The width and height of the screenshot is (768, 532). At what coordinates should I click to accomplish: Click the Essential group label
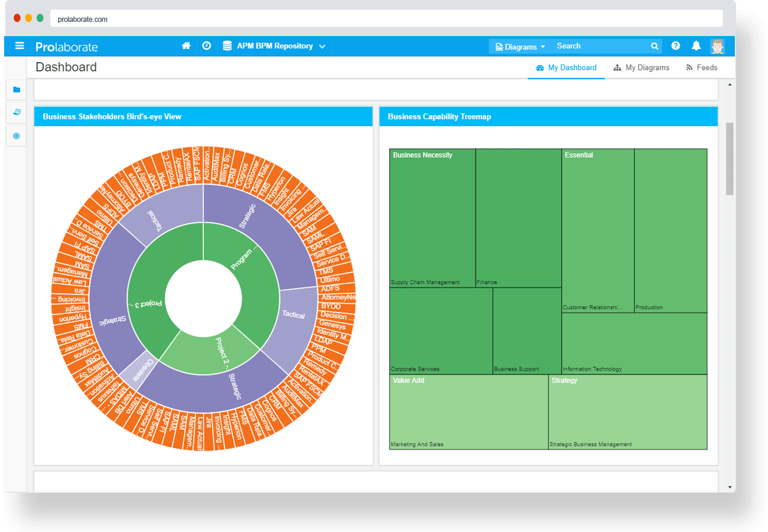point(579,155)
